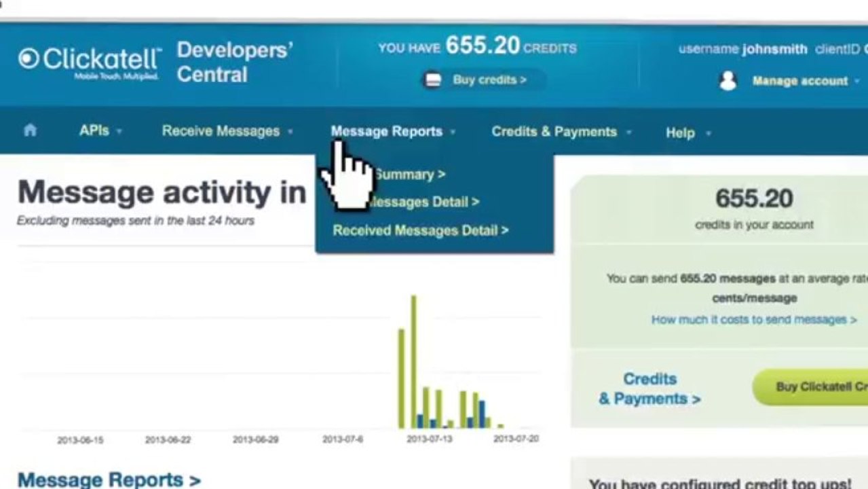Click the Developers' Central title
Screen dimensions: 868x489
pyautogui.click(x=235, y=62)
